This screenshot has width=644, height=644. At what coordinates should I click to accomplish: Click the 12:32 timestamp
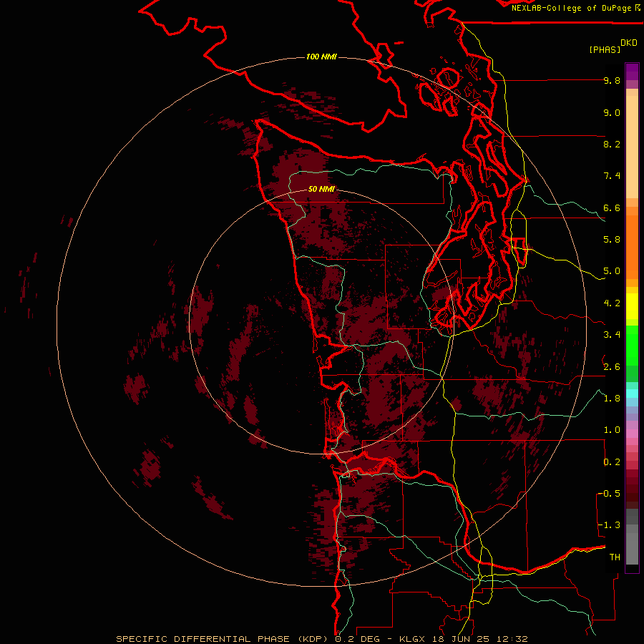[512, 639]
